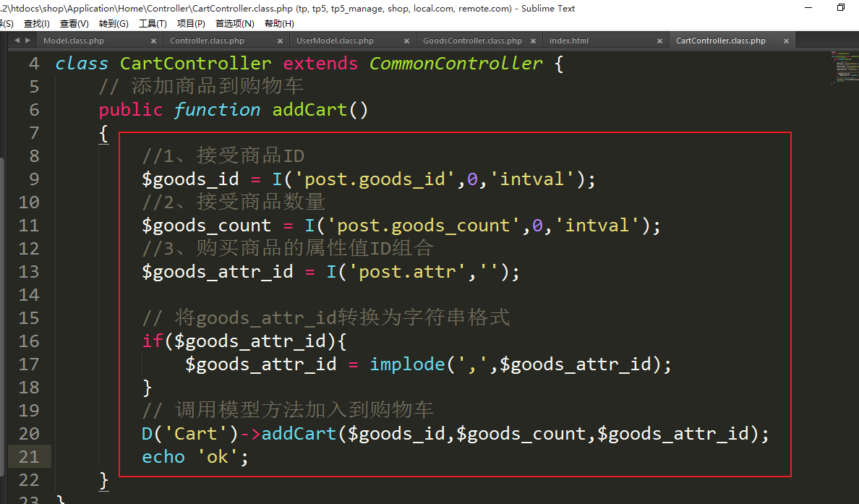Screen dimensions: 859x504
Task: Click the tab scroll left arrow
Action: [x=17, y=40]
